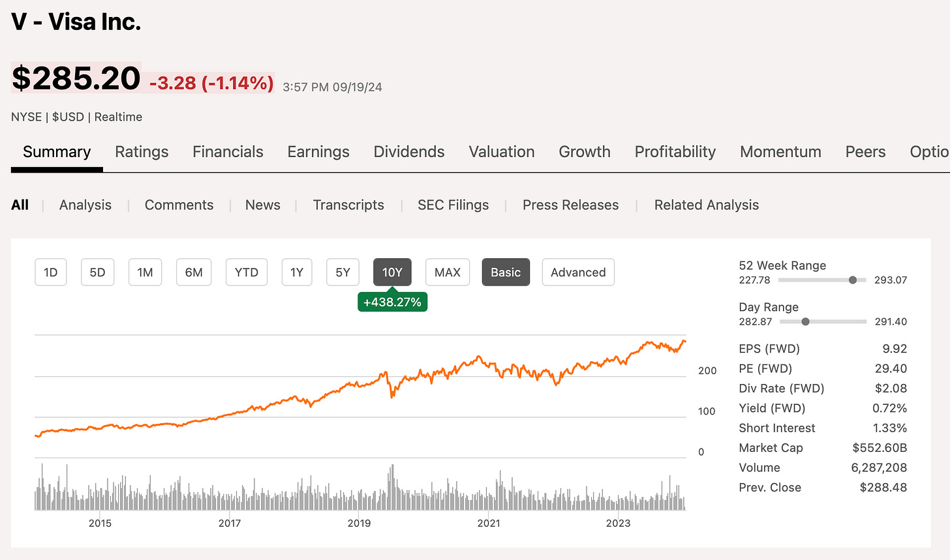Open the Transcripts filter

click(x=348, y=205)
